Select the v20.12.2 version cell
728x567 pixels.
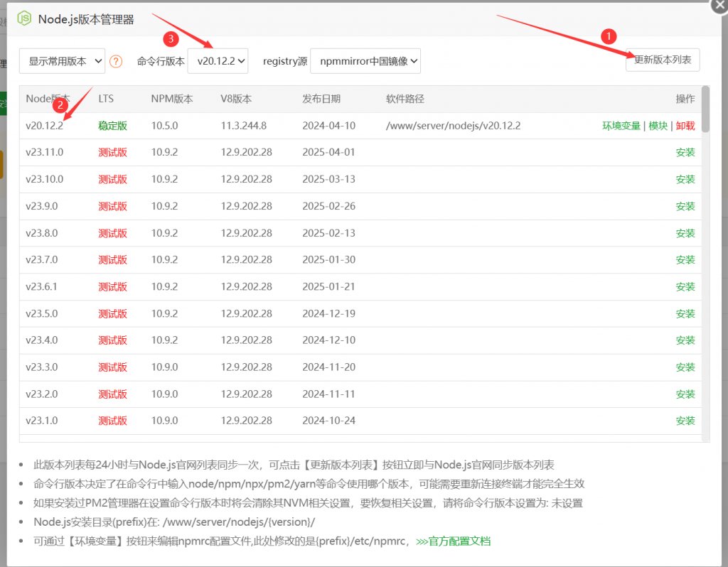coord(45,126)
